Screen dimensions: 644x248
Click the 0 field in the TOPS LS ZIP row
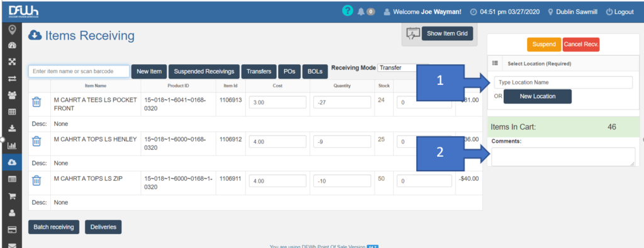point(425,181)
